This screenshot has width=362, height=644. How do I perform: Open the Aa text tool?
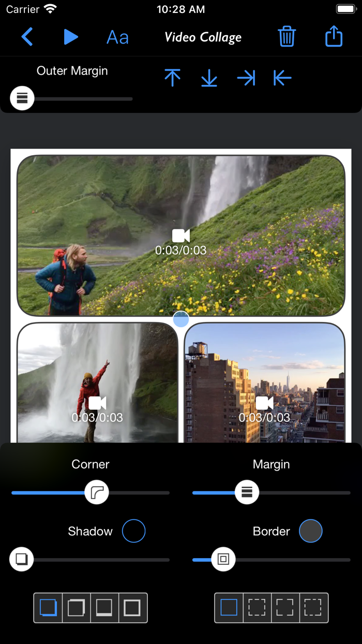(117, 38)
